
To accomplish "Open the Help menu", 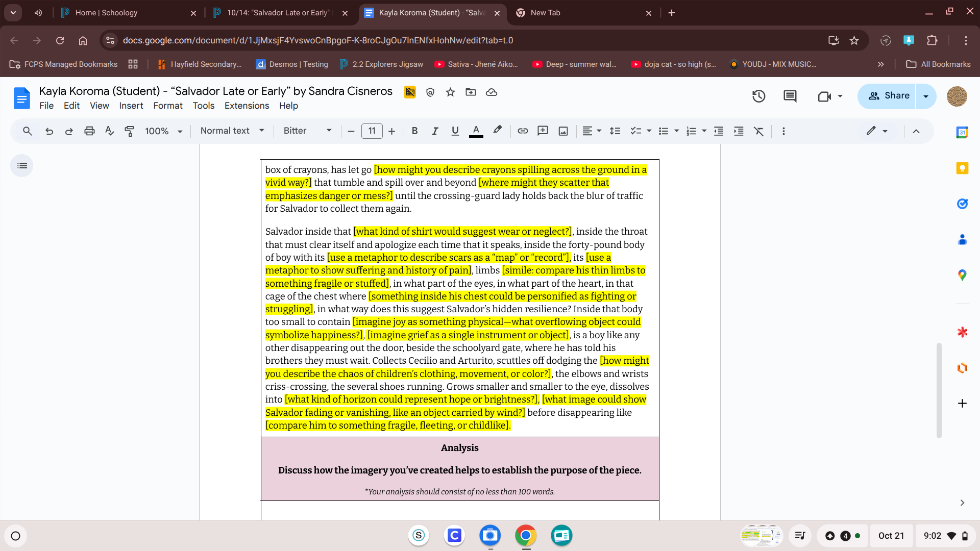I will coord(288,106).
